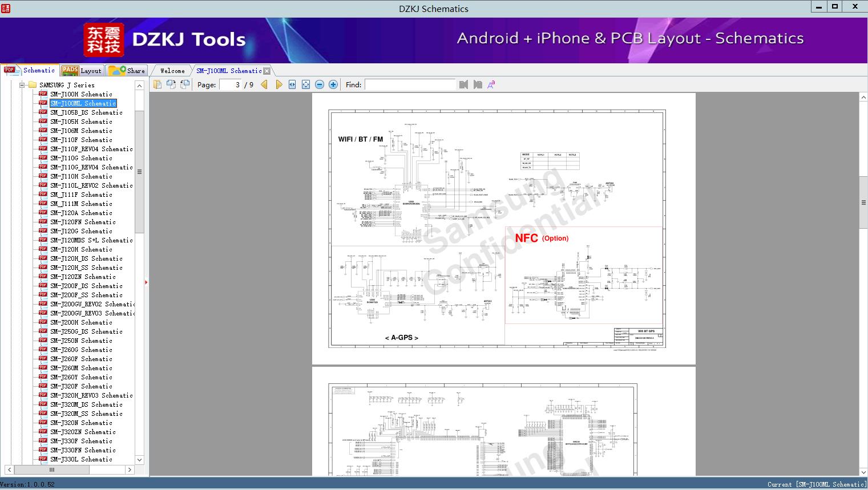Zoom in with the plus icon
The image size is (868, 490).
click(333, 84)
